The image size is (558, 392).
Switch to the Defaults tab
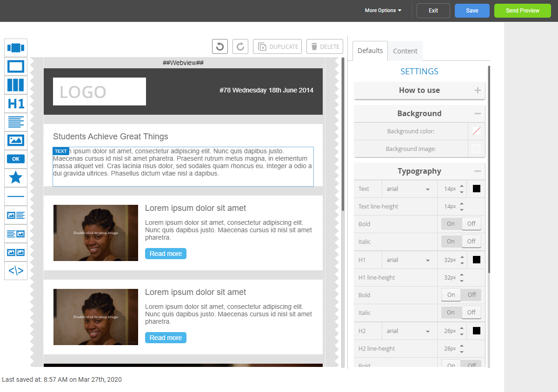click(370, 51)
